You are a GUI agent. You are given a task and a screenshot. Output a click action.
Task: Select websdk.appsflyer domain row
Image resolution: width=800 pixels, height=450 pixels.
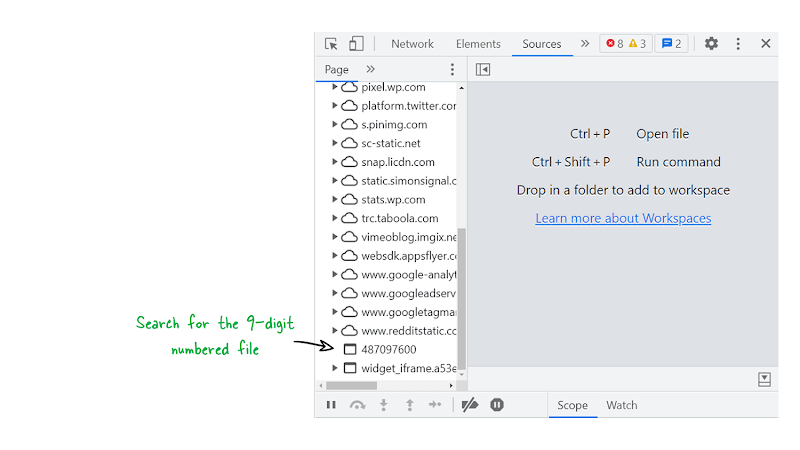pos(387,256)
